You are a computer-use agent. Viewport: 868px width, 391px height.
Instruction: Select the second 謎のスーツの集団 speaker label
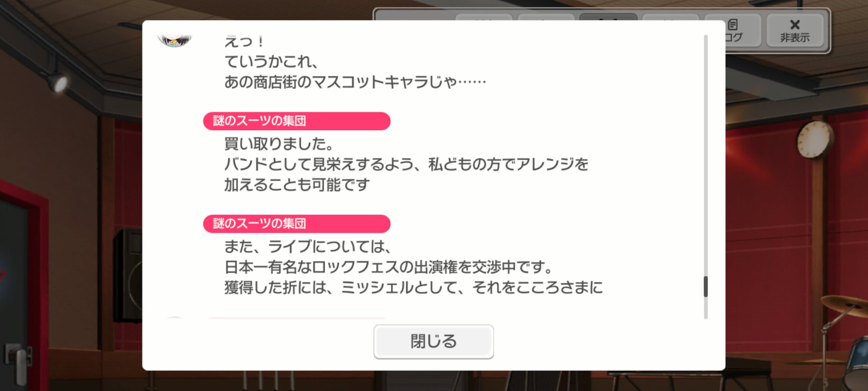click(297, 224)
